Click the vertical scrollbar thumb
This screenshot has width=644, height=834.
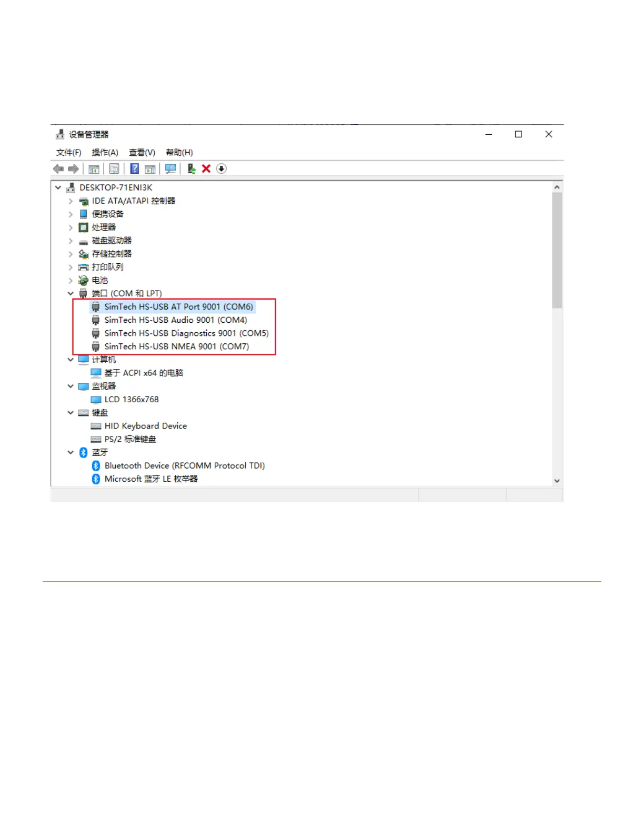[x=557, y=250]
